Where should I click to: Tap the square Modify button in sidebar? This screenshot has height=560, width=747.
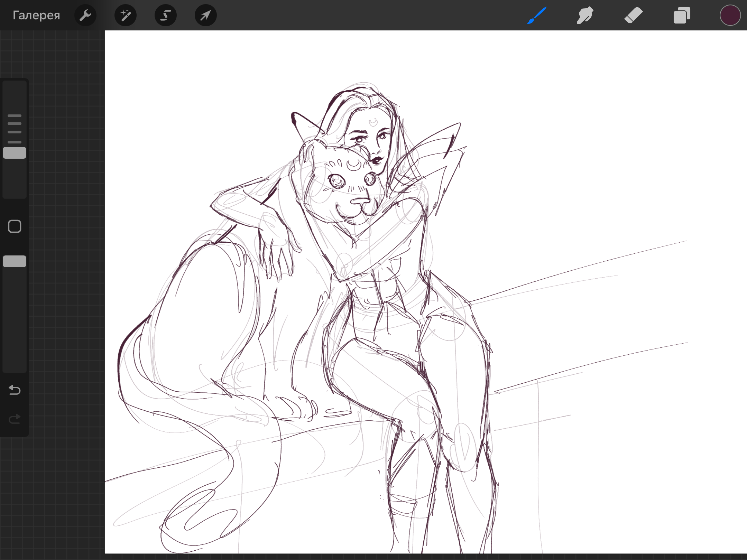coord(15,226)
